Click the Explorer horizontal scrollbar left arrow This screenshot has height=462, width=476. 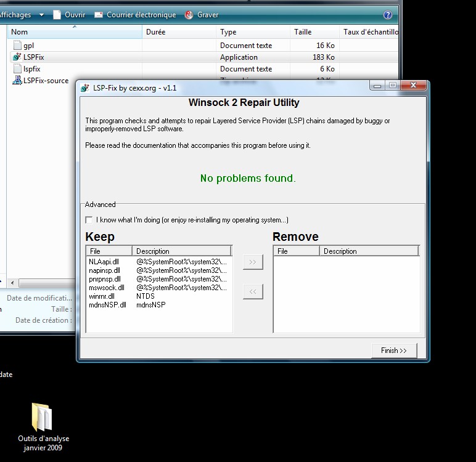click(12, 283)
